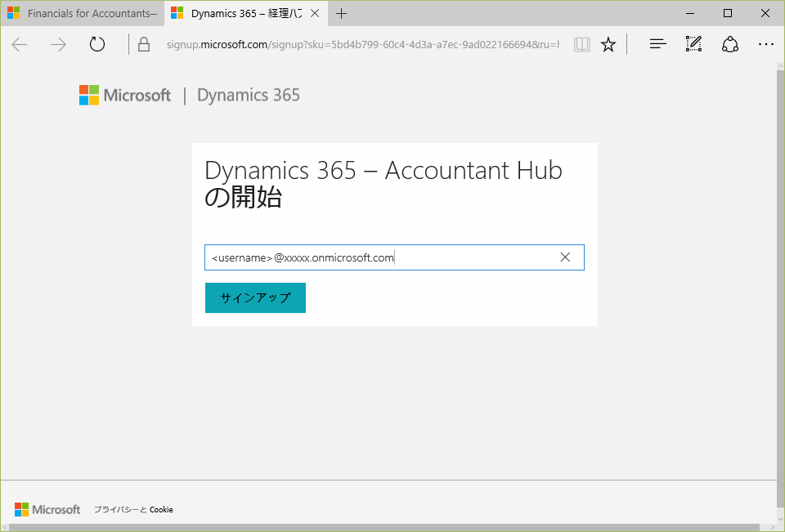The image size is (785, 532).
Task: Focus the address bar URL
Action: (x=362, y=45)
